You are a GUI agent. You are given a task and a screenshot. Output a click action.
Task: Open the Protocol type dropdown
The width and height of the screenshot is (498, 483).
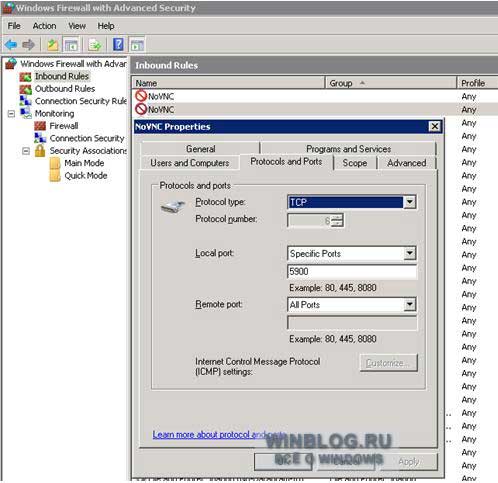pyautogui.click(x=410, y=202)
